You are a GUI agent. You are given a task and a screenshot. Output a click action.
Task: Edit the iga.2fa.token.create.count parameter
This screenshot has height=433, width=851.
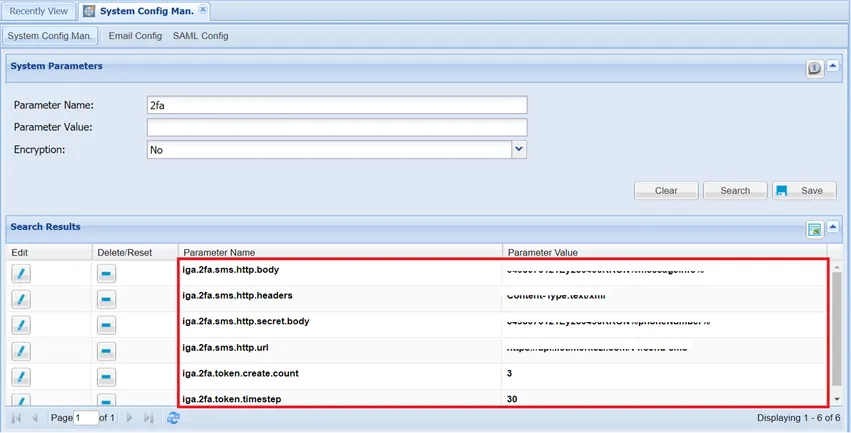(x=21, y=377)
